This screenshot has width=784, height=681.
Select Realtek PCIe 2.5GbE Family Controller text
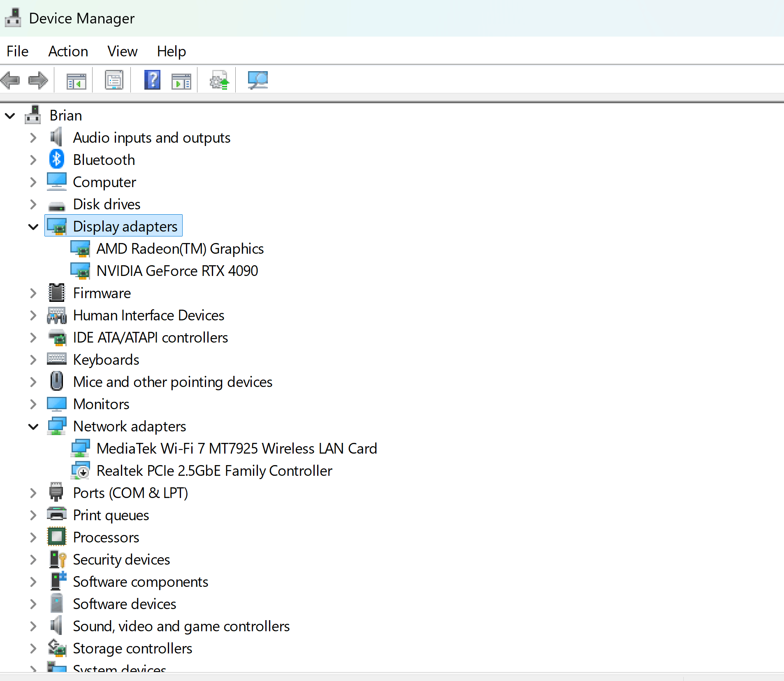point(214,470)
